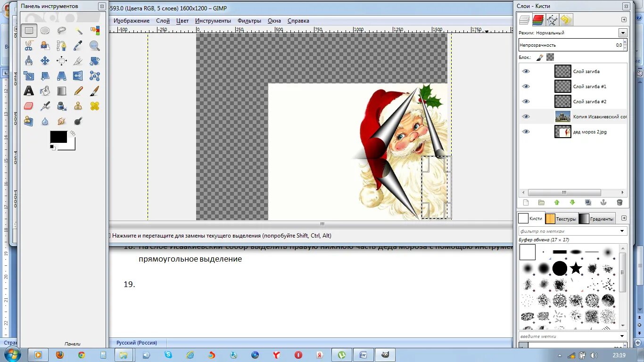This screenshot has width=644, height=362.
Task: Open the layer mode 'Нормальный' dropdown
Action: coord(623,33)
